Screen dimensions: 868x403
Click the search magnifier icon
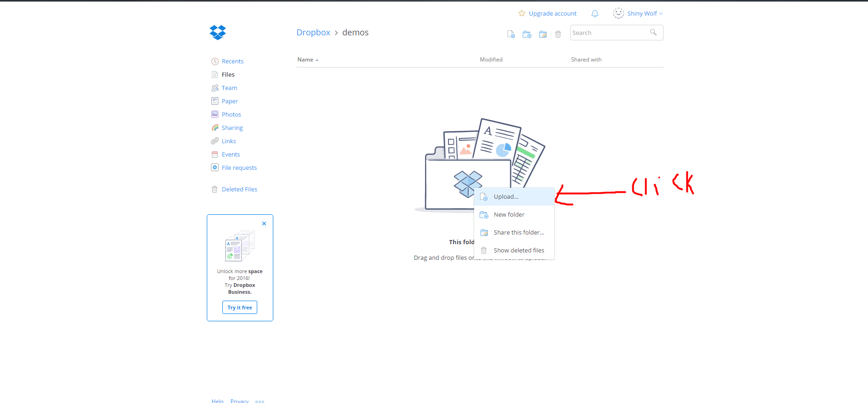(653, 33)
